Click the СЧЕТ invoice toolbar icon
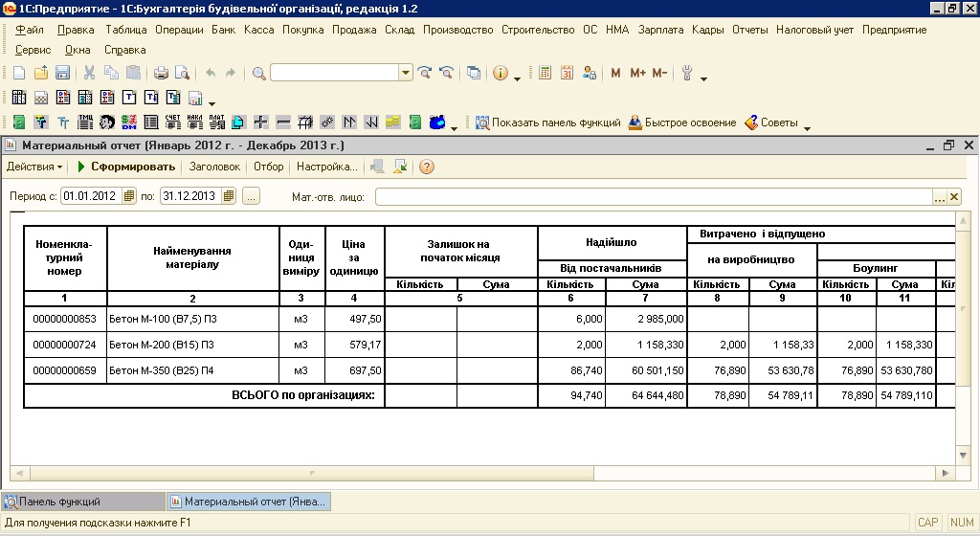The width and height of the screenshot is (980, 536). point(172,122)
